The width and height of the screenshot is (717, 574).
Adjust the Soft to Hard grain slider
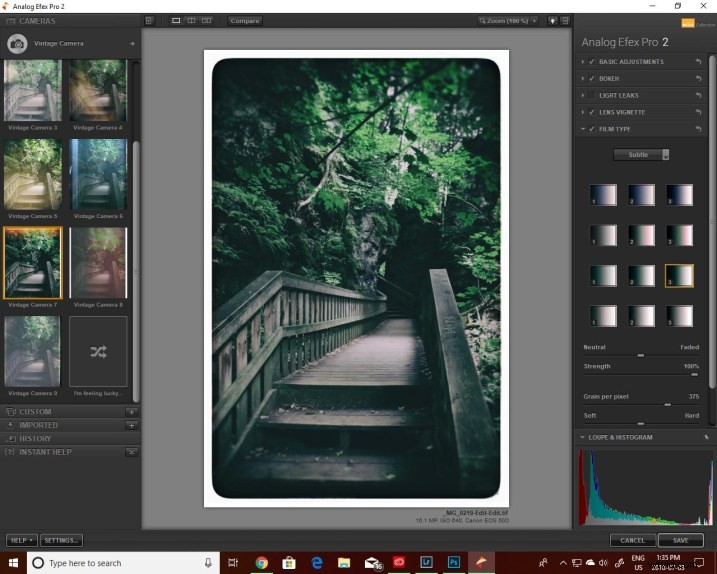641,424
